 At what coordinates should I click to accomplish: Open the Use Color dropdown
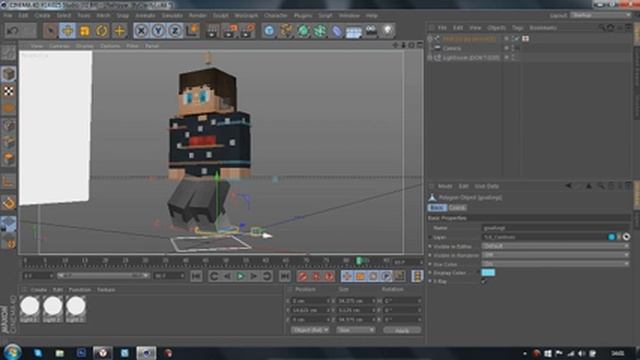tap(556, 264)
